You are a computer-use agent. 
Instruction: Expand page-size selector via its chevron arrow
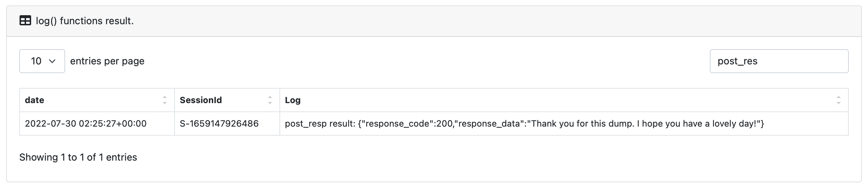click(52, 61)
